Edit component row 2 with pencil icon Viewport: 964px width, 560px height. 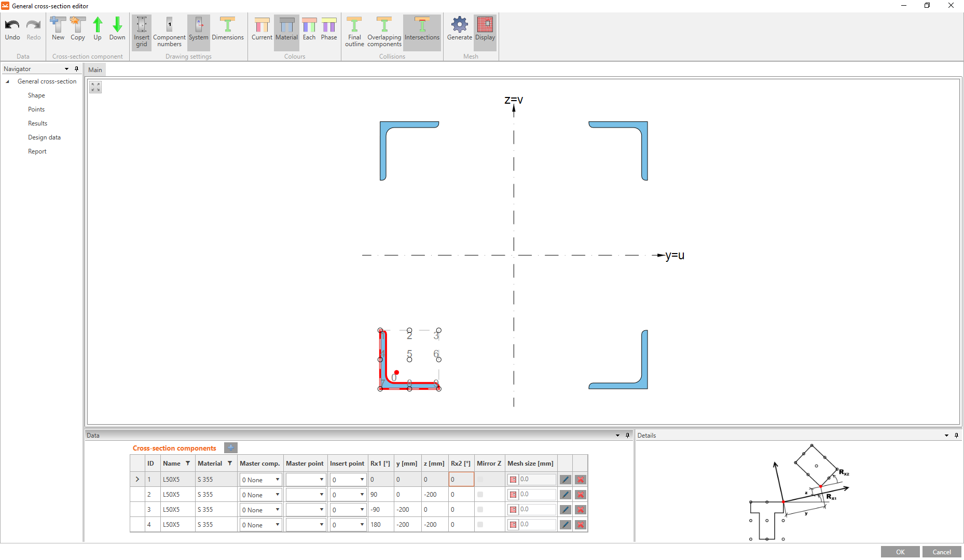[x=566, y=495]
